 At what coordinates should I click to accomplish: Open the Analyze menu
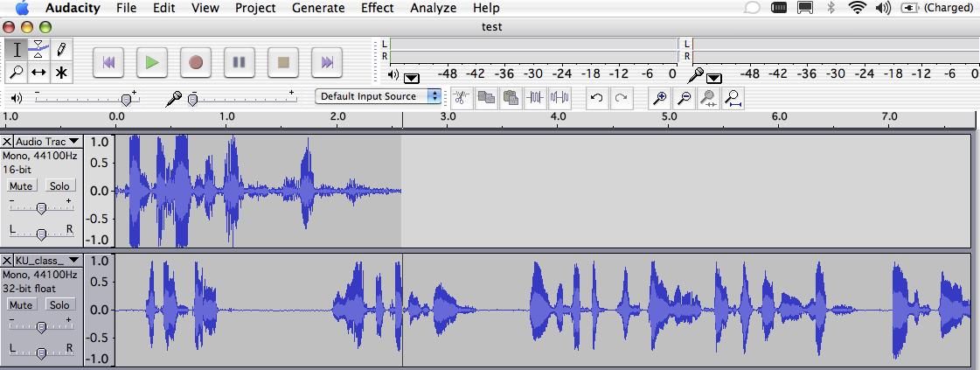[433, 8]
